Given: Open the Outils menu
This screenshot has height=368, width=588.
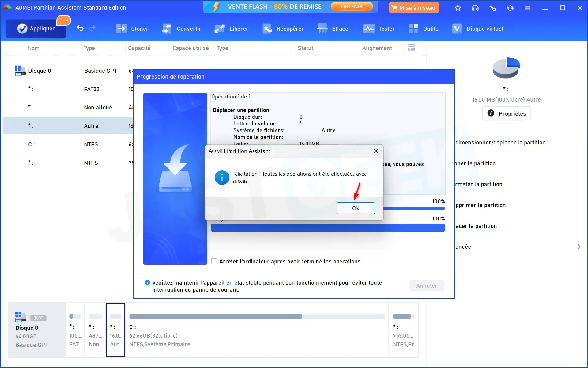Looking at the screenshot, I should click(x=424, y=29).
